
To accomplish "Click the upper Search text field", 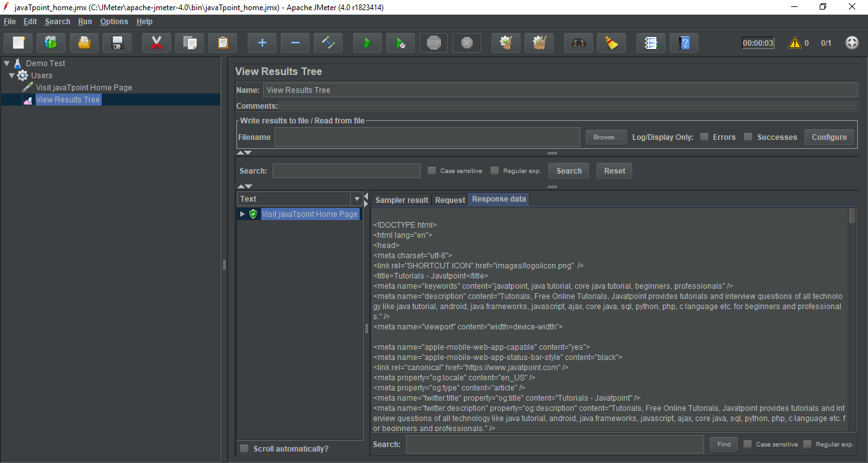I will (x=346, y=170).
